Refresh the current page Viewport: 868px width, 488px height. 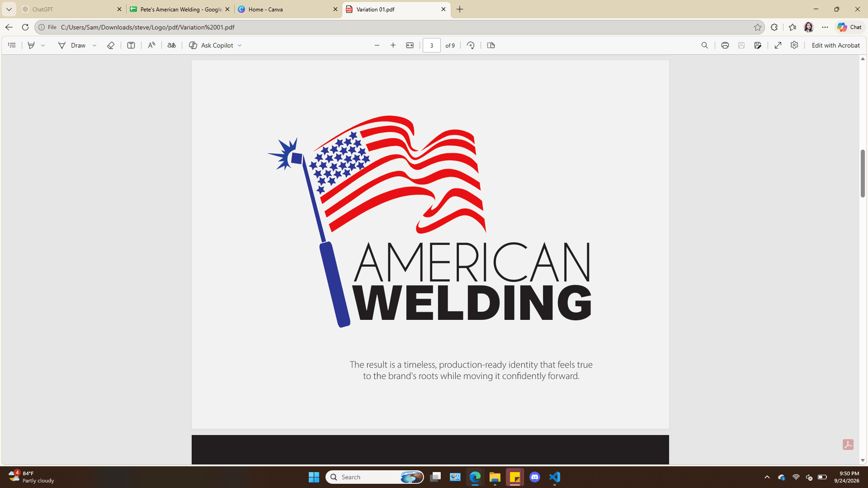click(26, 27)
